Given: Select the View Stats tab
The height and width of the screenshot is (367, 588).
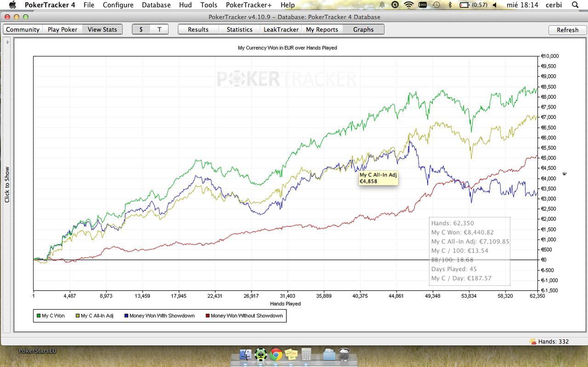Looking at the screenshot, I should click(103, 29).
